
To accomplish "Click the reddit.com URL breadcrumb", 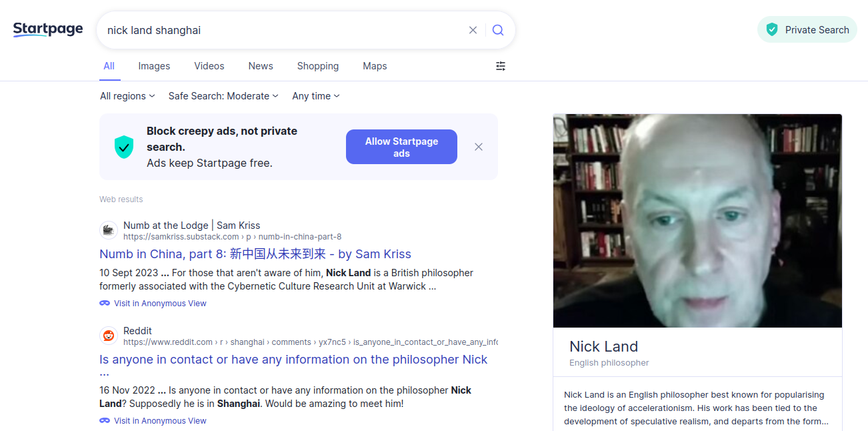I will [x=311, y=342].
